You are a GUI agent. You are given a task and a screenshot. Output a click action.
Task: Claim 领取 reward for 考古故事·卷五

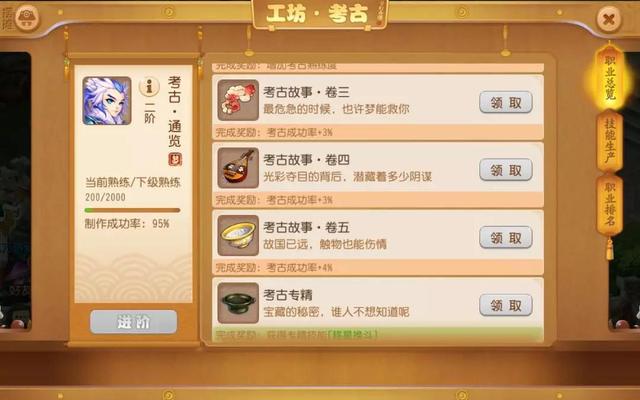[x=506, y=238]
